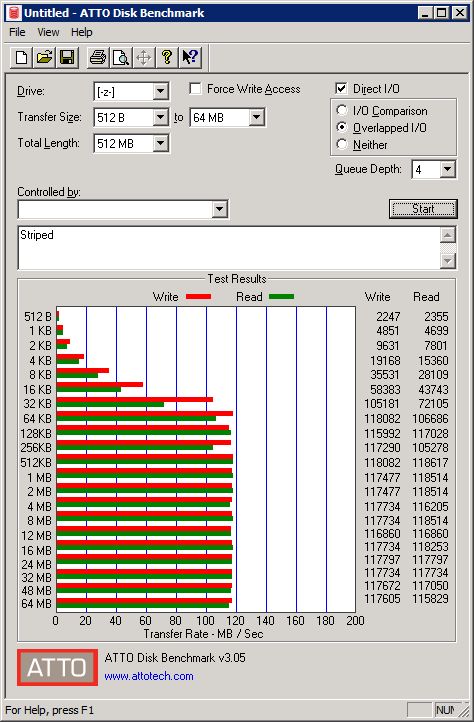Open the minimum Transfer Size 512 B dropdown

(160, 117)
